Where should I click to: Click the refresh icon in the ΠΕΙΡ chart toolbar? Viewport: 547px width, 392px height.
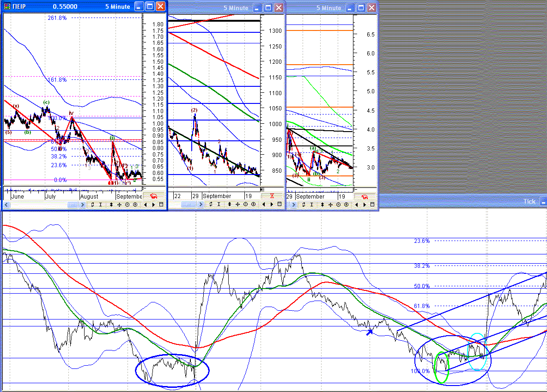click(92, 205)
